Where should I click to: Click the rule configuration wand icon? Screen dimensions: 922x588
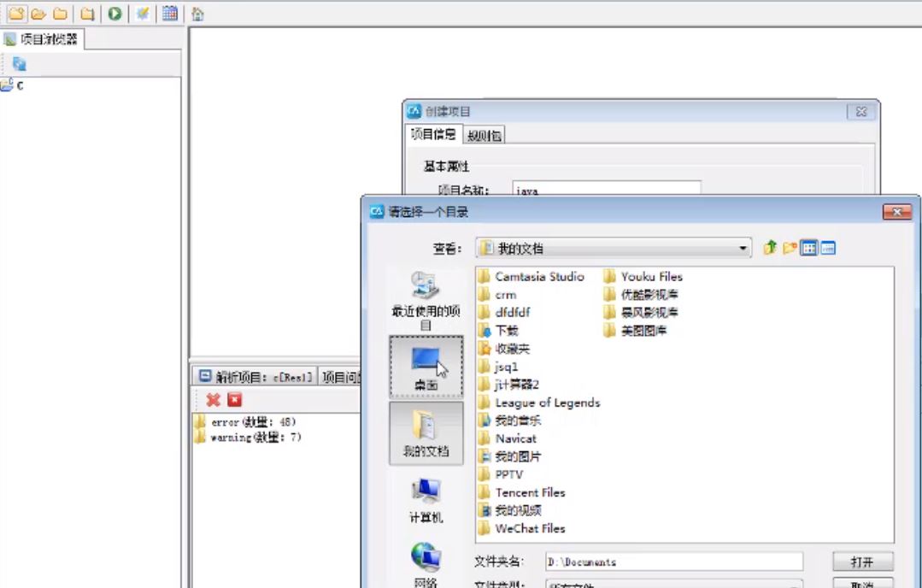pyautogui.click(x=142, y=13)
